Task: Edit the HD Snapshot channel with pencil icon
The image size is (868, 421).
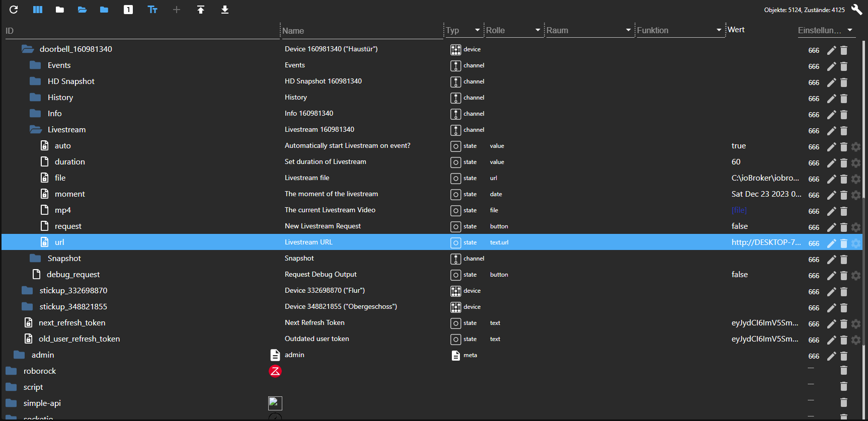Action: pyautogui.click(x=832, y=82)
